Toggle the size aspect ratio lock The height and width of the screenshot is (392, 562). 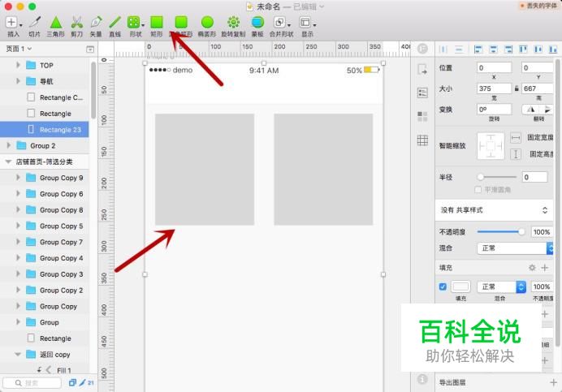click(517, 88)
